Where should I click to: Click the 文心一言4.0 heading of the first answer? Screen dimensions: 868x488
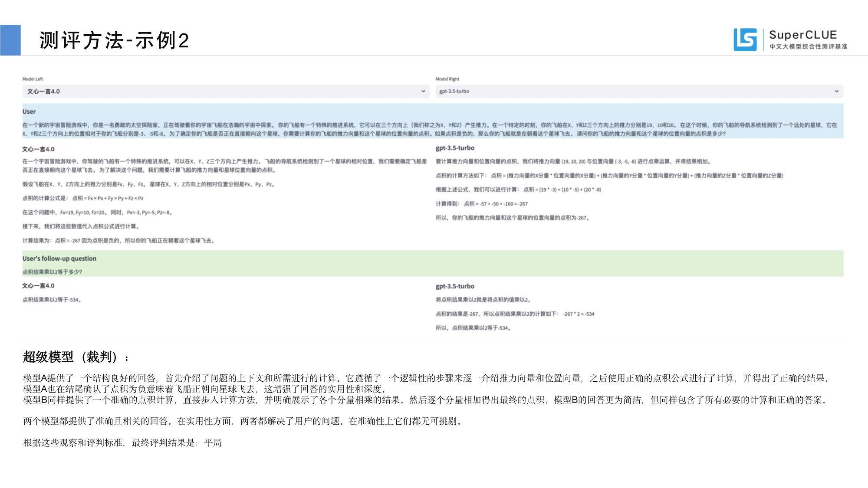coord(39,149)
